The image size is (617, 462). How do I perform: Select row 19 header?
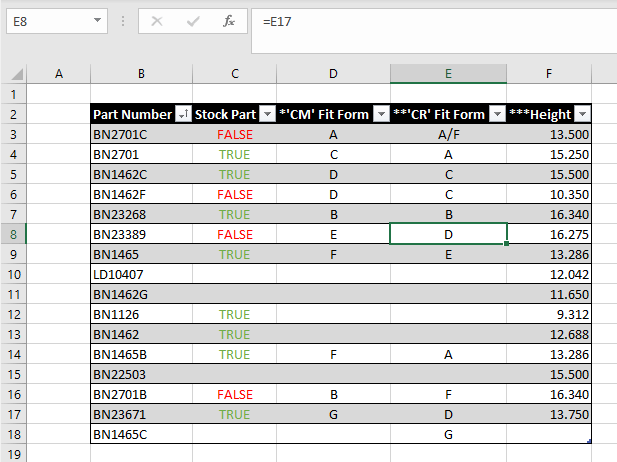13,454
